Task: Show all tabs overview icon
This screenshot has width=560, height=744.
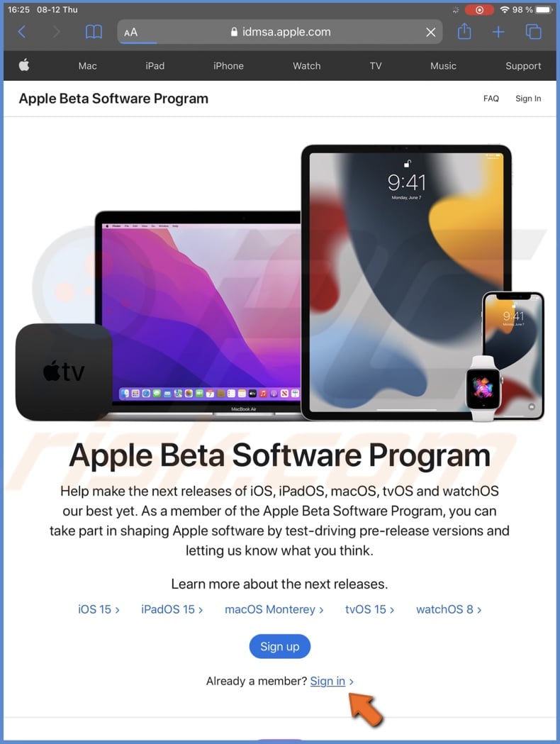Action: 534,32
